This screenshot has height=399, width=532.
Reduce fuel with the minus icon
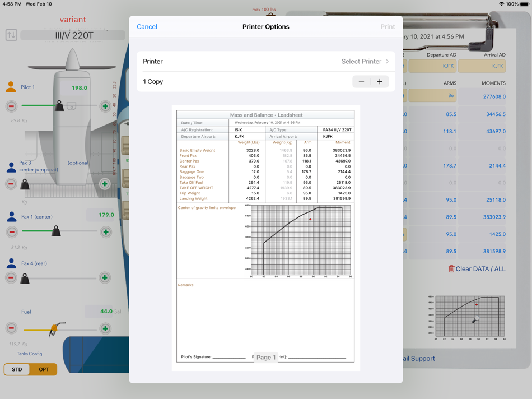click(x=11, y=328)
